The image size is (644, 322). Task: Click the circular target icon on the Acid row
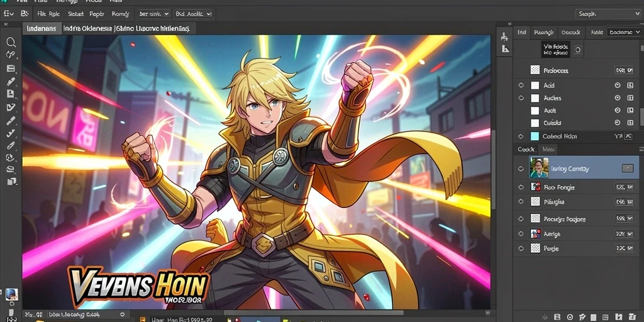618,86
